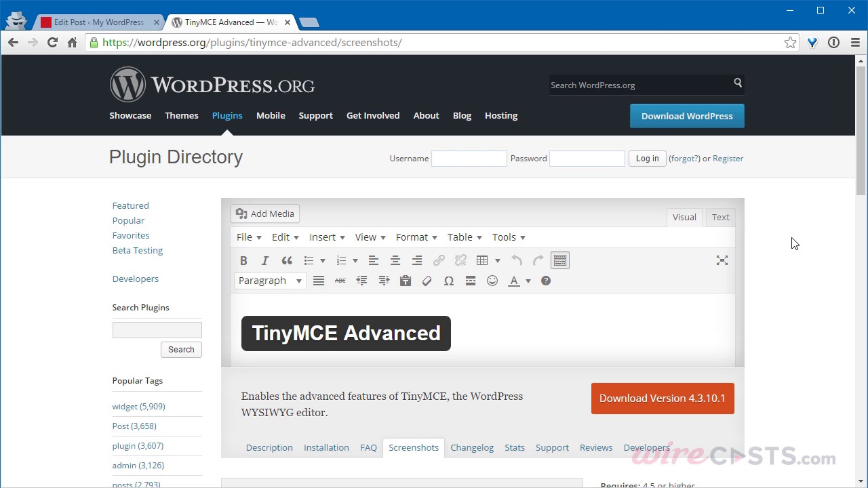Click the bulleted list icon

pyautogui.click(x=309, y=260)
